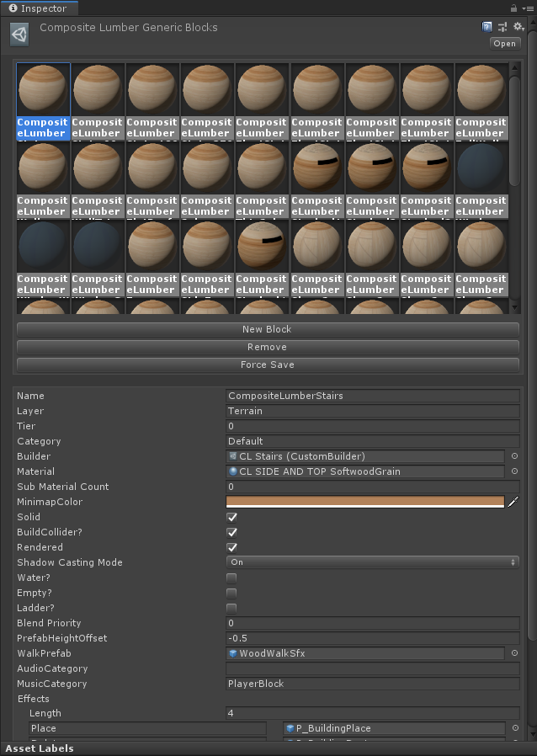Click the block grid scrollbar down arrow

(514, 307)
